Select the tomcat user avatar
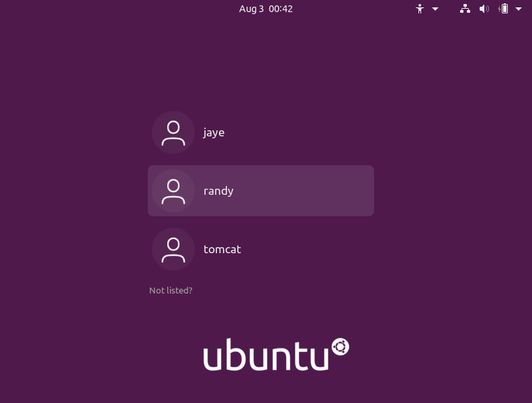This screenshot has height=403, width=532. (x=173, y=249)
